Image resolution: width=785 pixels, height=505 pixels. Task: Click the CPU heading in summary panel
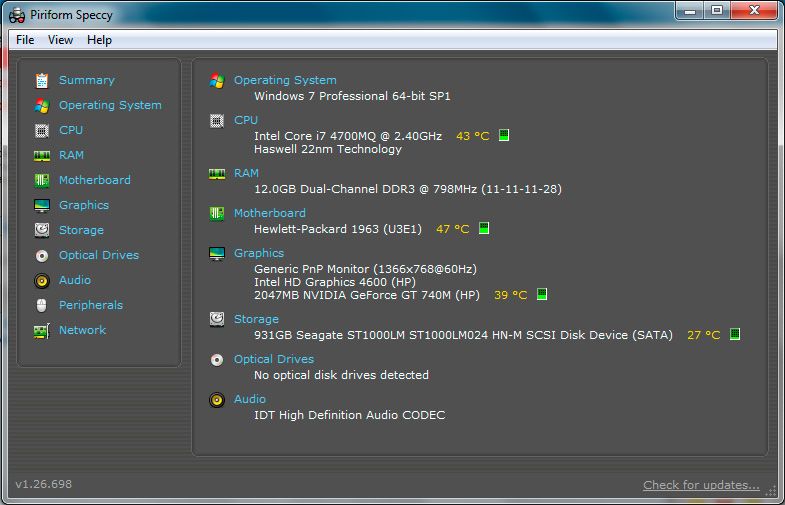[x=246, y=120]
